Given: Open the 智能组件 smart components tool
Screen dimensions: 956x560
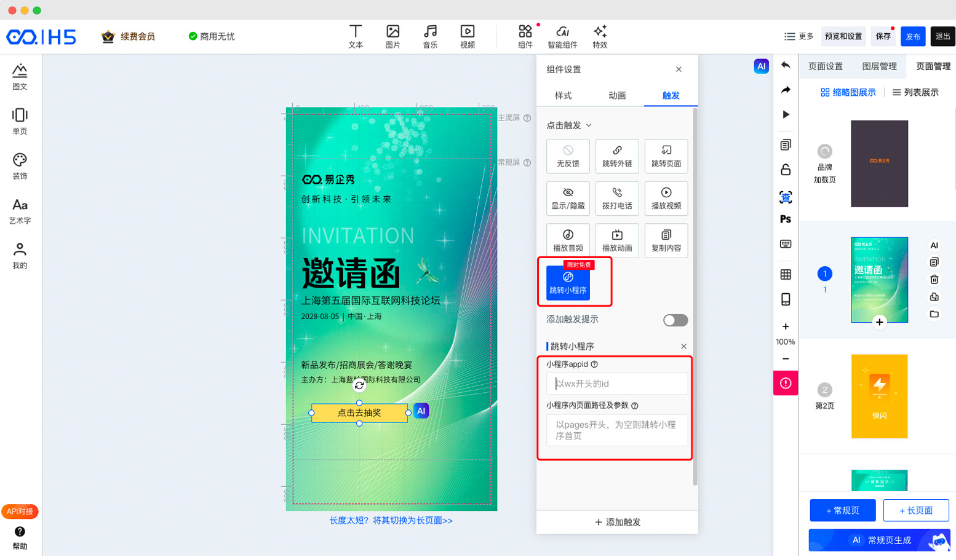Looking at the screenshot, I should coord(562,36).
